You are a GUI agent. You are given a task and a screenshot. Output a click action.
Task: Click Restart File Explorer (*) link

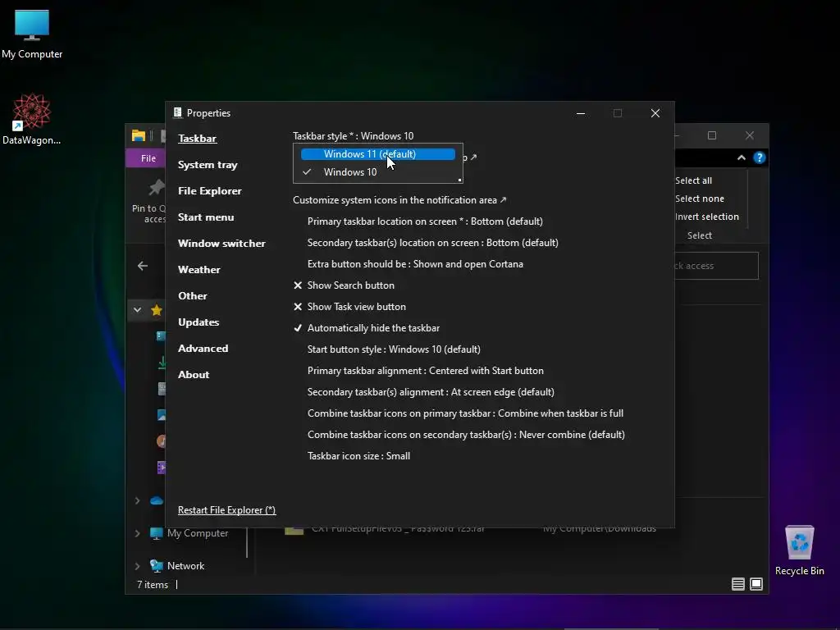pos(226,510)
